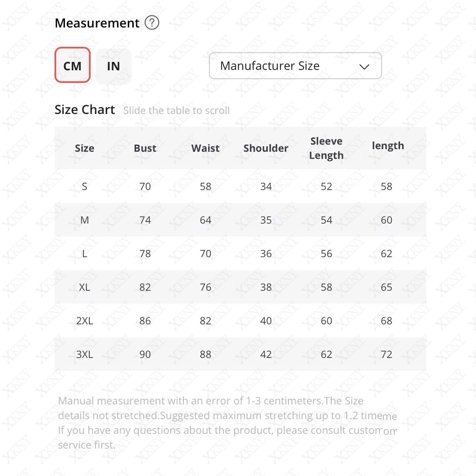Click the Measurement section title

(x=97, y=23)
